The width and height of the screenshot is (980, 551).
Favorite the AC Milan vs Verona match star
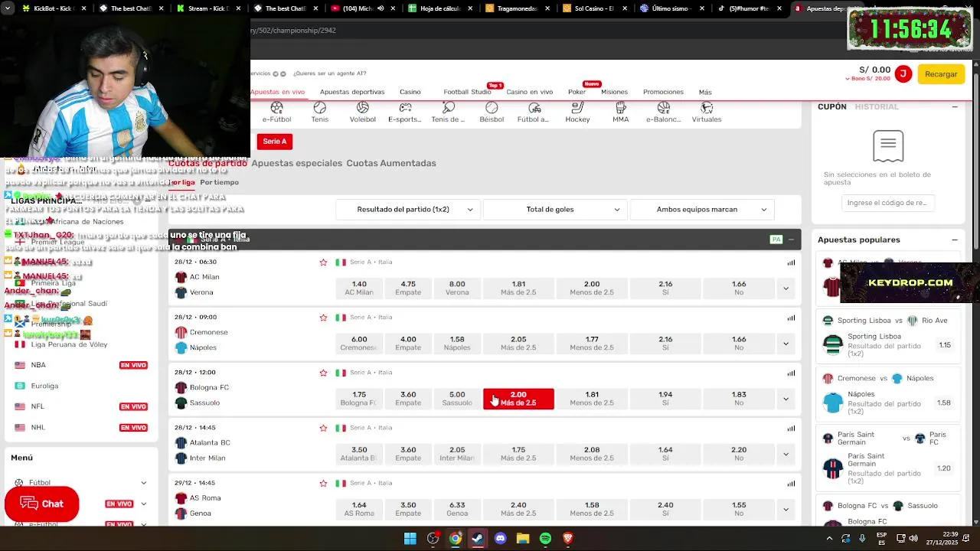pyautogui.click(x=323, y=262)
